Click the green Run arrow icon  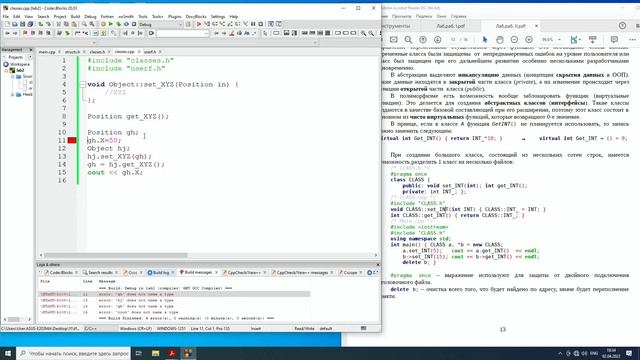tap(111, 24)
